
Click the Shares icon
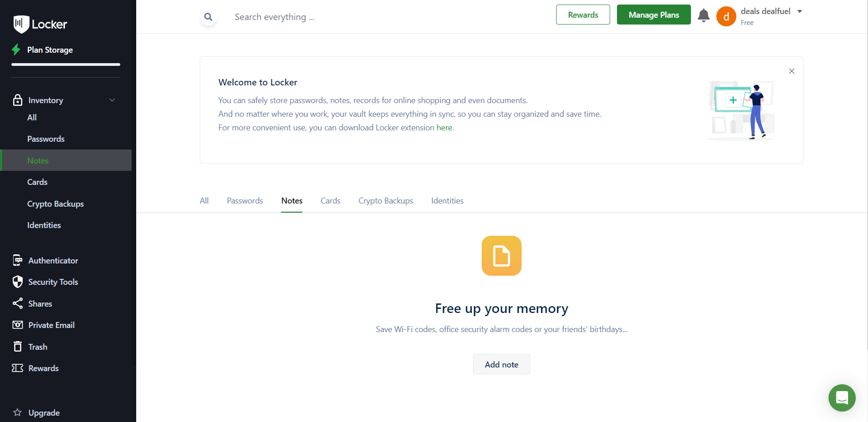[18, 303]
